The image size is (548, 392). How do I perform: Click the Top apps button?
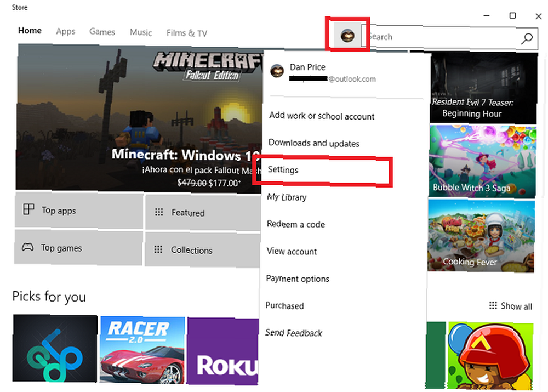(79, 210)
